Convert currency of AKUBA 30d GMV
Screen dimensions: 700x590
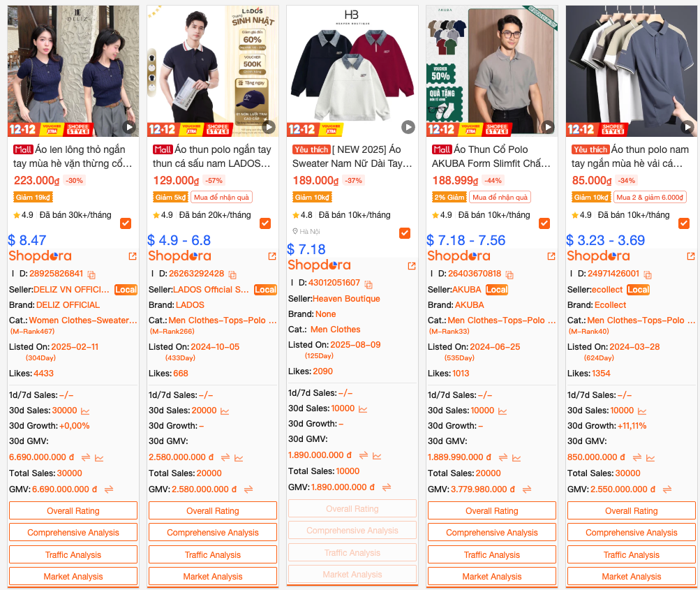pos(503,458)
